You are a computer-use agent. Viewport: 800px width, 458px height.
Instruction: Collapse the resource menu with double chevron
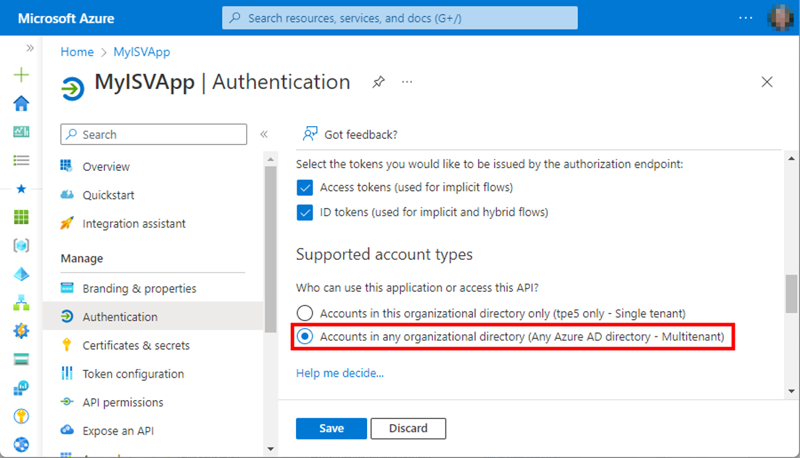(264, 134)
